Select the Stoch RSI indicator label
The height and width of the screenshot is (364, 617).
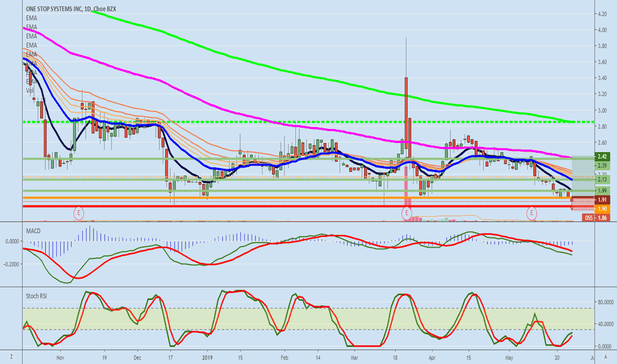coord(36,296)
